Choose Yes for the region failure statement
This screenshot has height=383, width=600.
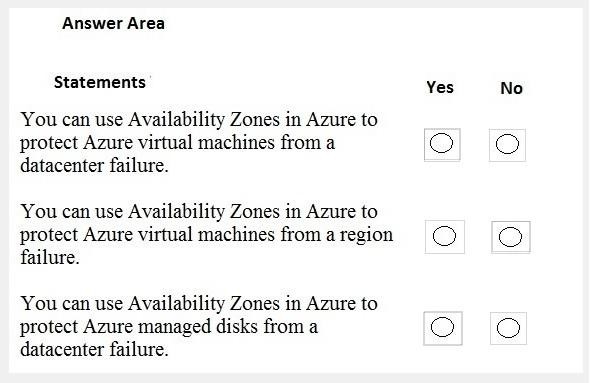pos(444,236)
